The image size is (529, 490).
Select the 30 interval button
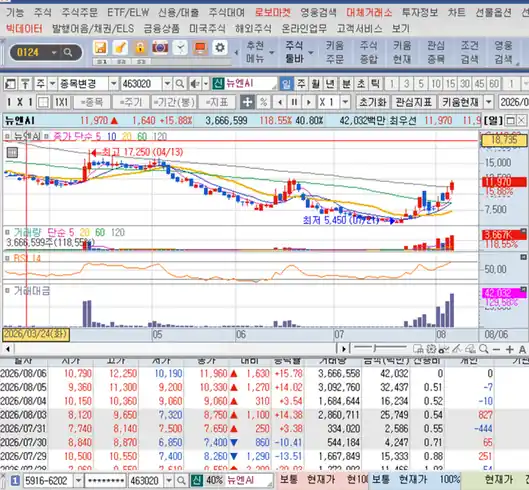click(x=465, y=84)
